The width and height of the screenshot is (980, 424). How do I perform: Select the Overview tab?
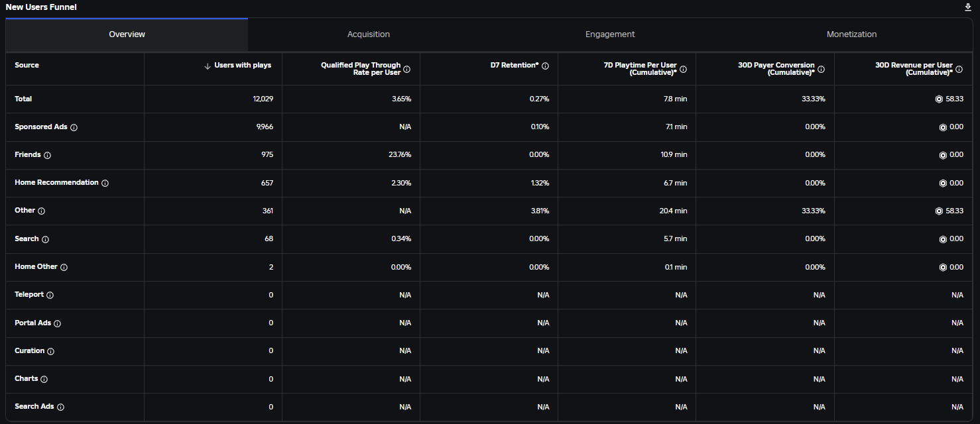(x=127, y=34)
